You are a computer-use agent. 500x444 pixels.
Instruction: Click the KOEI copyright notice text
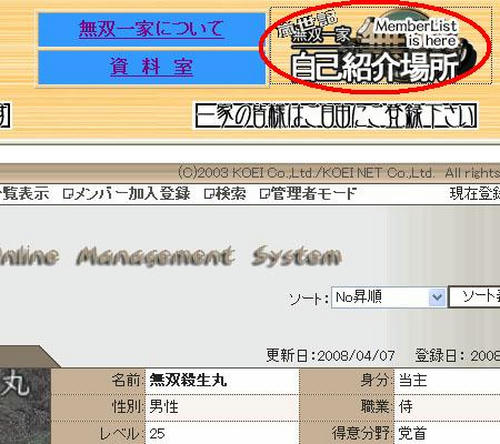tap(339, 173)
